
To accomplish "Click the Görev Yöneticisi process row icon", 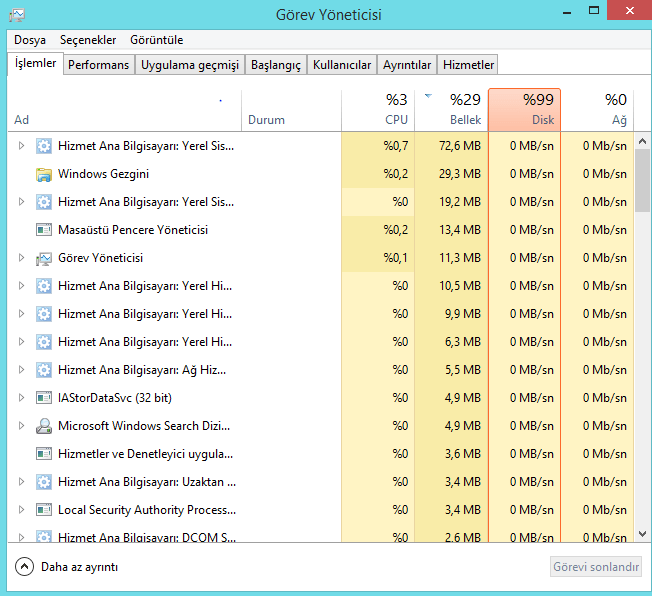I will pyautogui.click(x=44, y=258).
